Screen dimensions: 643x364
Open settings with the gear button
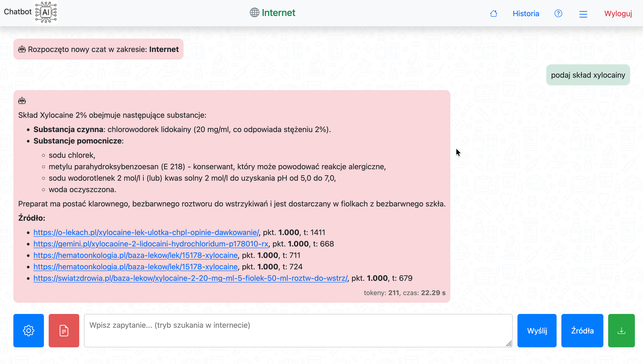(29, 330)
